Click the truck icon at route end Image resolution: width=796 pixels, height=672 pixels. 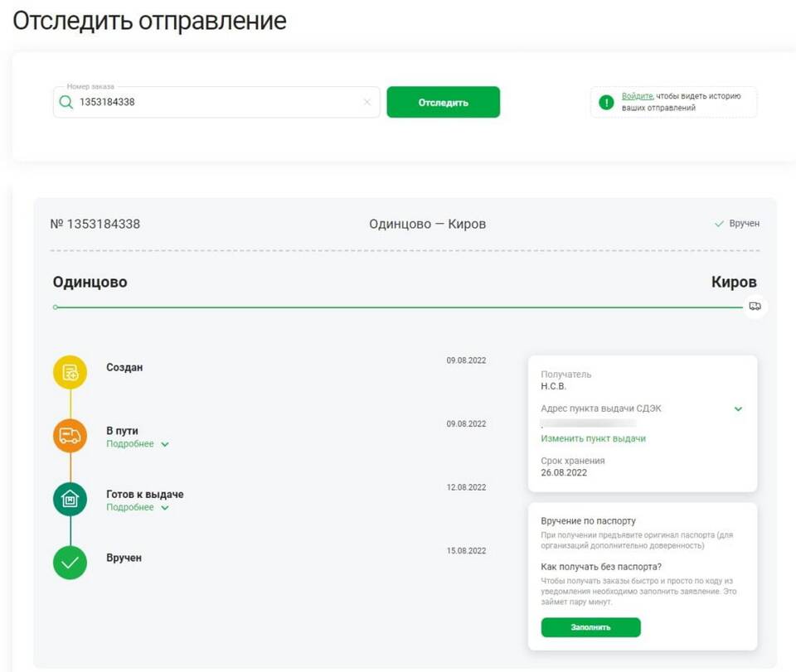(755, 307)
